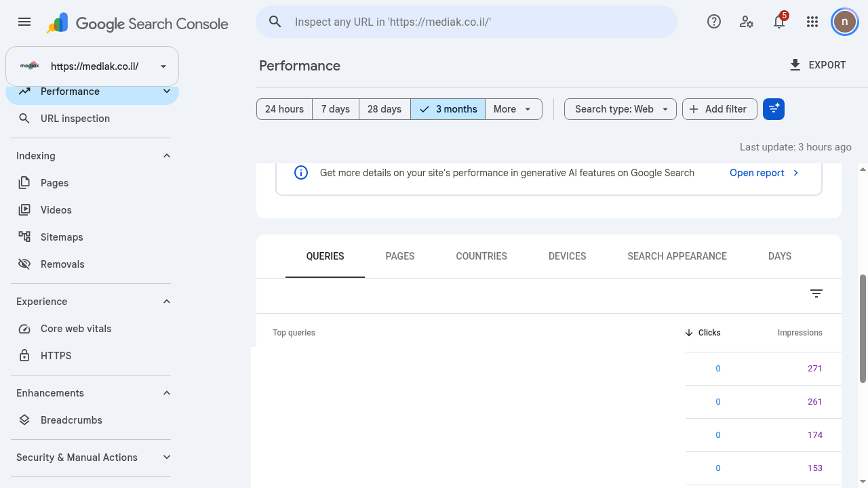The height and width of the screenshot is (488, 868).
Task: Open the main hamburger menu
Action: 24,22
